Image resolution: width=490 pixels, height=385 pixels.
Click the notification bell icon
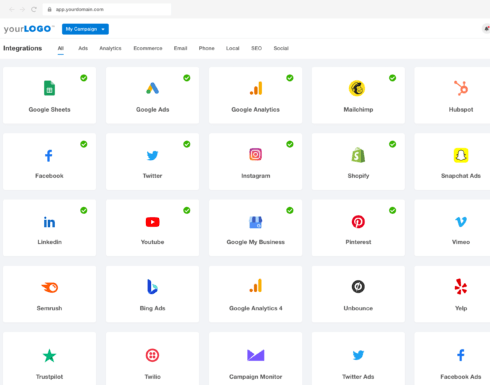[x=486, y=29]
